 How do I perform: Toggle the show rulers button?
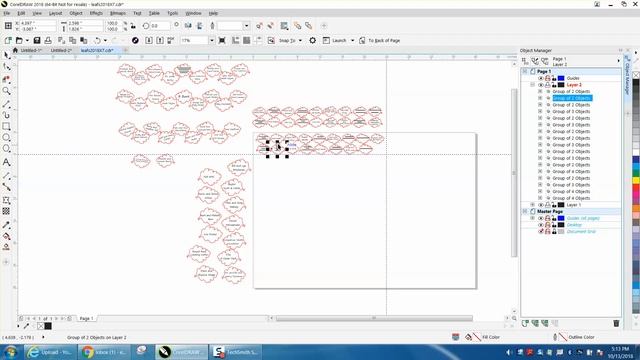coord(236,40)
